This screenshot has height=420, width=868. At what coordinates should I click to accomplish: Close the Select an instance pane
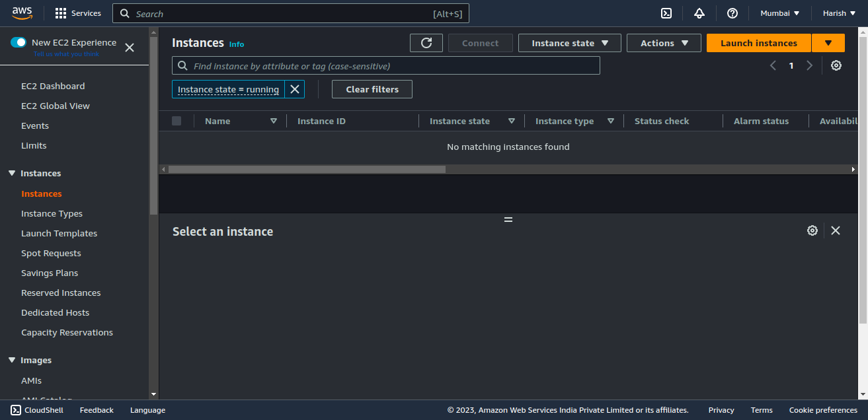pyautogui.click(x=836, y=230)
